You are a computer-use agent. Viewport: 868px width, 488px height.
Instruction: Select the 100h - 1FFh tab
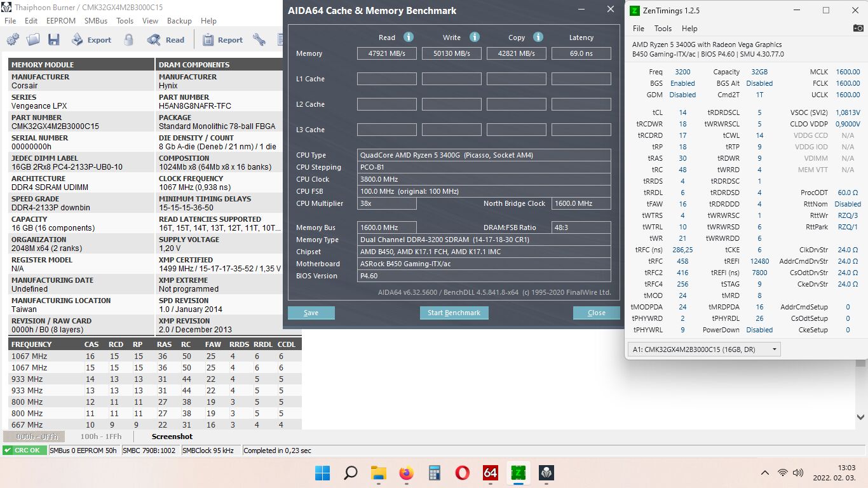click(101, 437)
